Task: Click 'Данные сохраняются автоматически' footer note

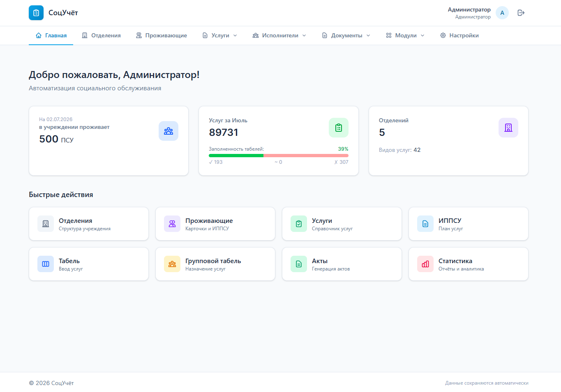Action: [487, 383]
